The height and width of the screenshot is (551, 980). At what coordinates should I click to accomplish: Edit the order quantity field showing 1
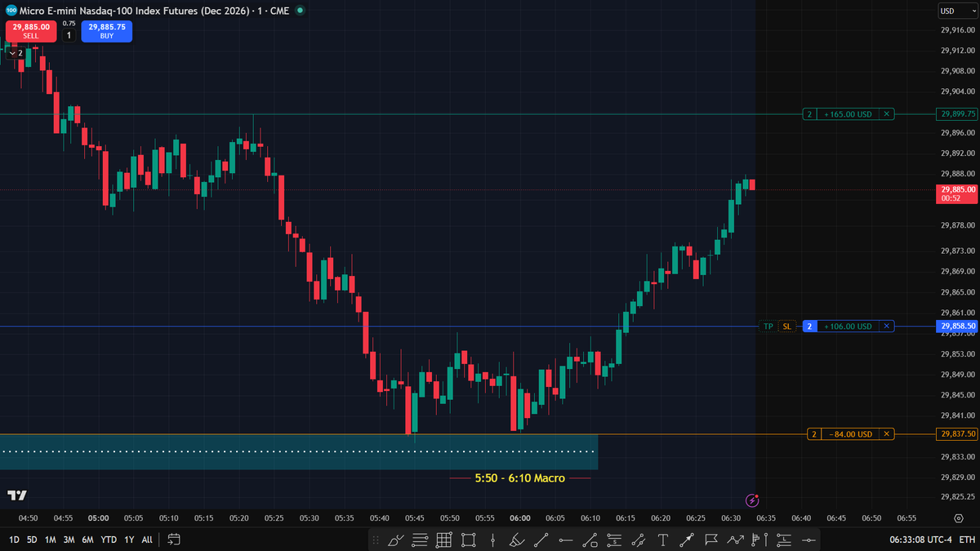click(x=69, y=35)
